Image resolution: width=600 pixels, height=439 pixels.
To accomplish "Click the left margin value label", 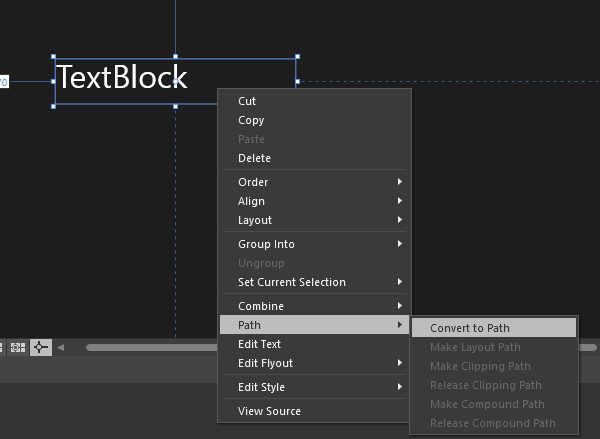I will coord(4,82).
